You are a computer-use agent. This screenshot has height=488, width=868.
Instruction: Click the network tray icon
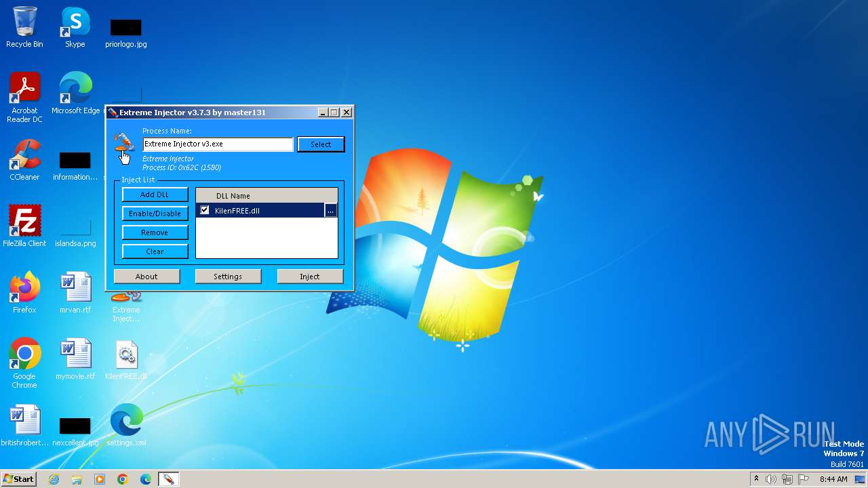pyautogui.click(x=787, y=479)
